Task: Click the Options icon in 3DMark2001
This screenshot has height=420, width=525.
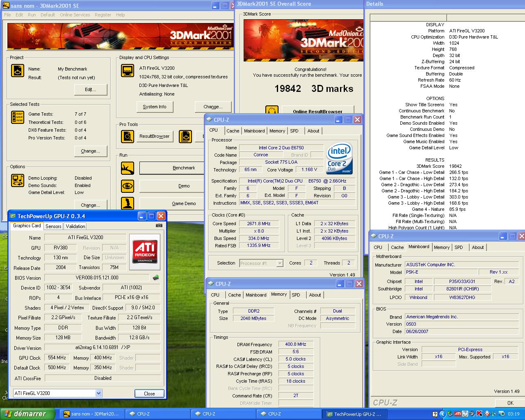Action: (18, 180)
